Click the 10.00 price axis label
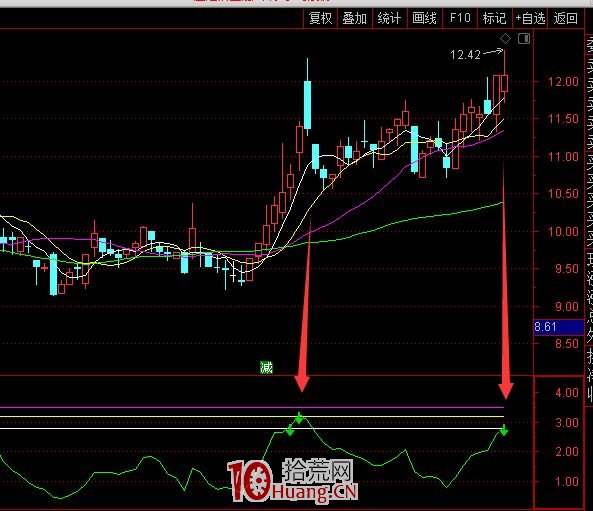 [563, 231]
